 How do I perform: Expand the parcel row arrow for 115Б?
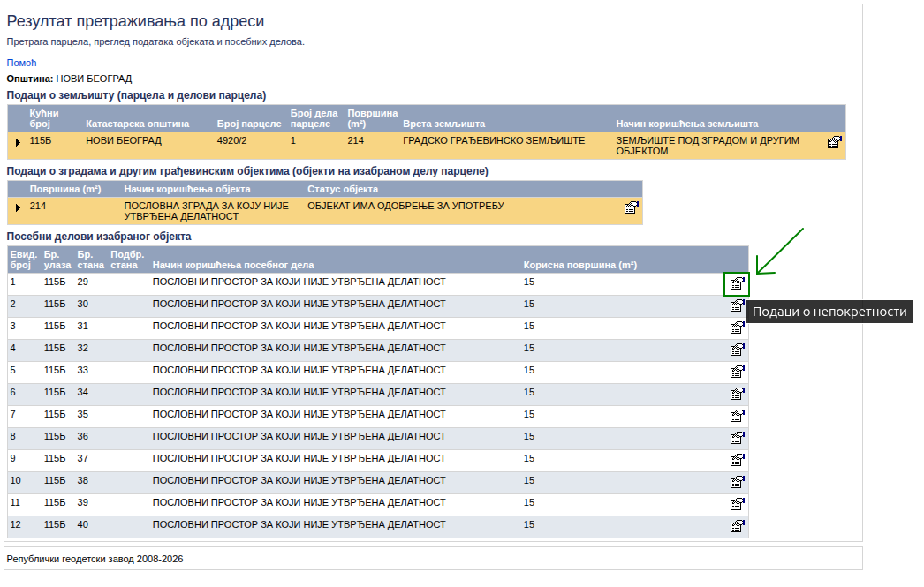[x=18, y=142]
